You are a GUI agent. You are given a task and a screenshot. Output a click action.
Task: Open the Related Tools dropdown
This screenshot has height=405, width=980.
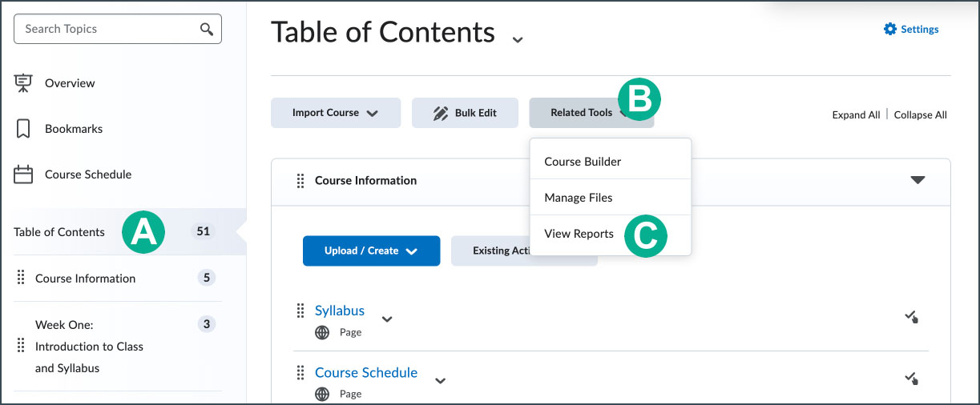[x=591, y=113]
